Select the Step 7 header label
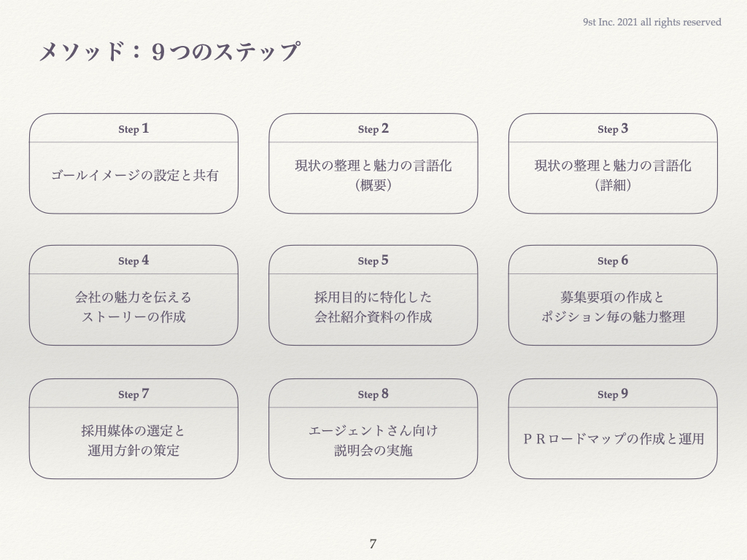This screenshot has height=560, width=747. click(133, 394)
